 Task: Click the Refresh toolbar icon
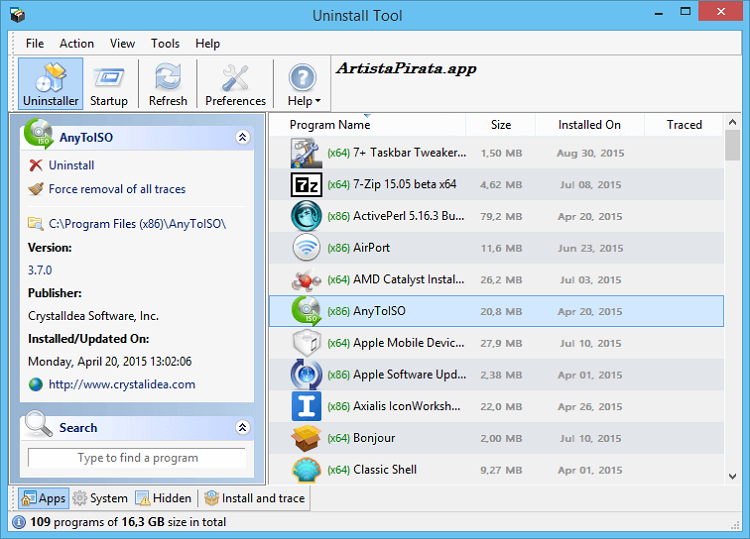pos(168,83)
